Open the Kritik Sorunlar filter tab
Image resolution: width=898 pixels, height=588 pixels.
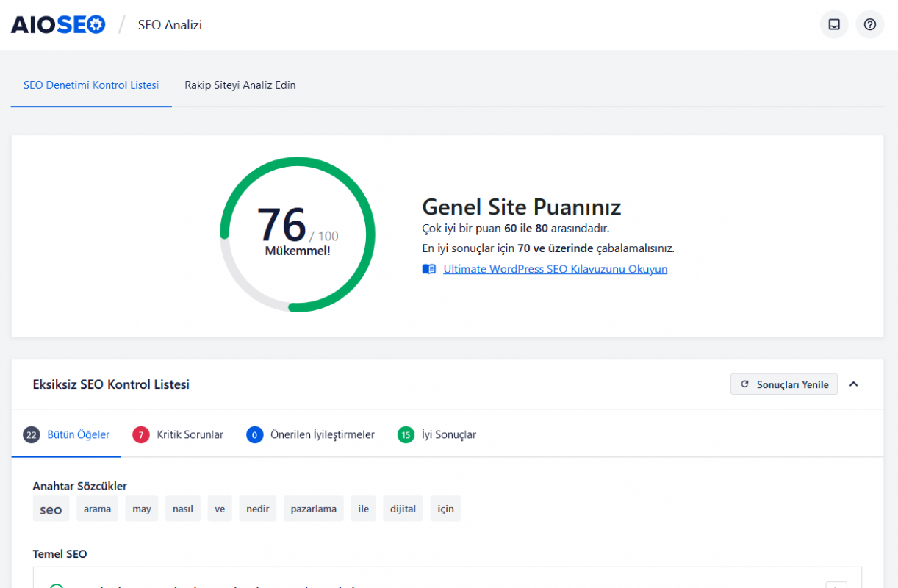(188, 434)
